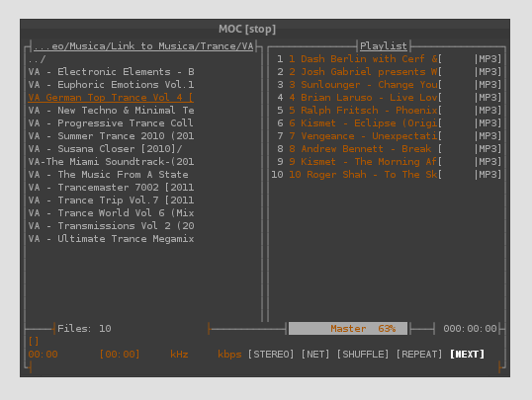Viewport: 532px width, 400px height.
Task: Open VA - Progressive Trance Coll folder
Action: point(111,123)
